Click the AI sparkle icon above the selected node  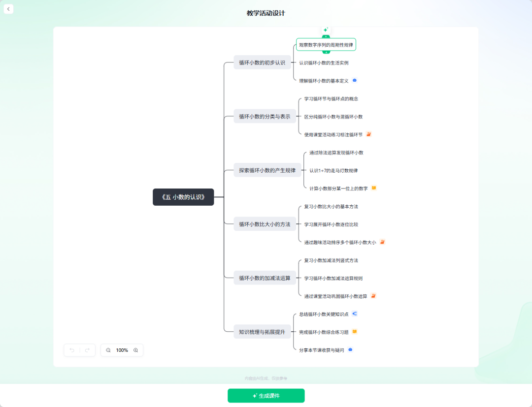(x=326, y=30)
